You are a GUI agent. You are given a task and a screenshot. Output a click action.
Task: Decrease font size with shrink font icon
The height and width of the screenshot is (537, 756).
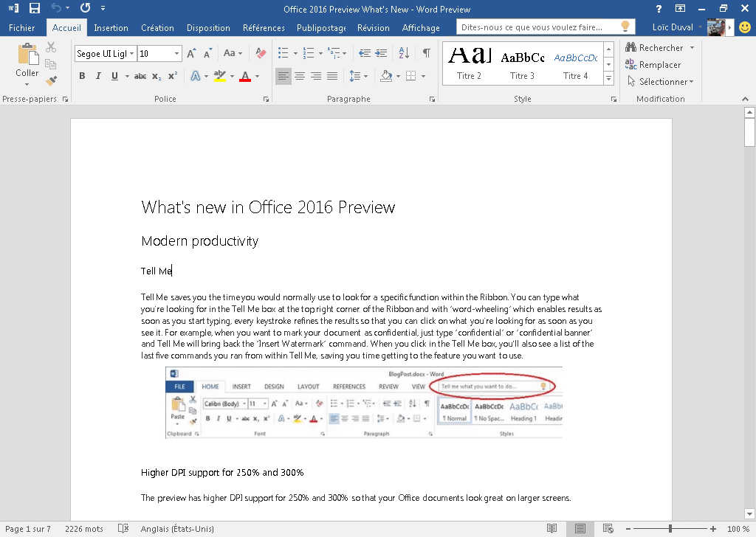coord(207,53)
